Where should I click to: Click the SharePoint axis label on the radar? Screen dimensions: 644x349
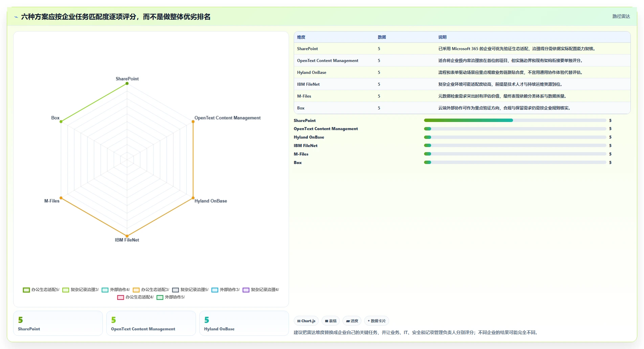tap(127, 79)
